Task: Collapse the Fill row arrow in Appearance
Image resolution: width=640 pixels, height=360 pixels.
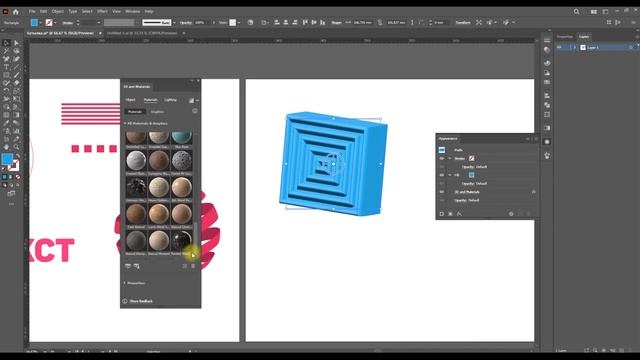Action: [x=450, y=175]
